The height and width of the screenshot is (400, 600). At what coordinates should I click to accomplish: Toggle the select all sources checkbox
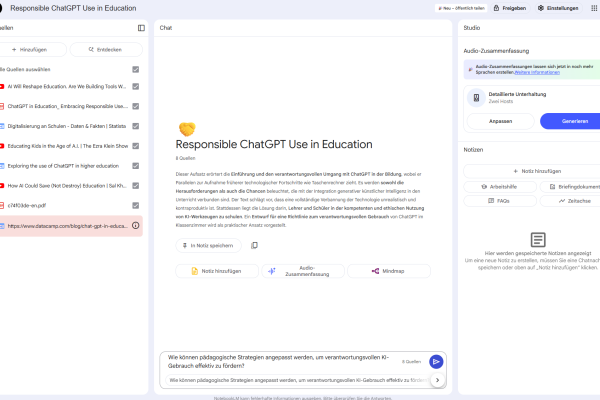(135, 69)
